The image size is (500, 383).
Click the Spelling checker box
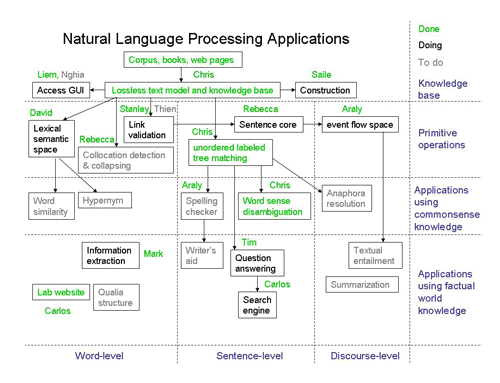[x=202, y=206]
